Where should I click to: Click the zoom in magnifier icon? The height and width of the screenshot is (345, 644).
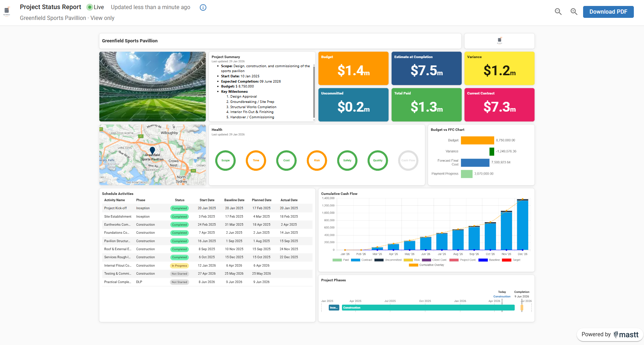pos(574,12)
